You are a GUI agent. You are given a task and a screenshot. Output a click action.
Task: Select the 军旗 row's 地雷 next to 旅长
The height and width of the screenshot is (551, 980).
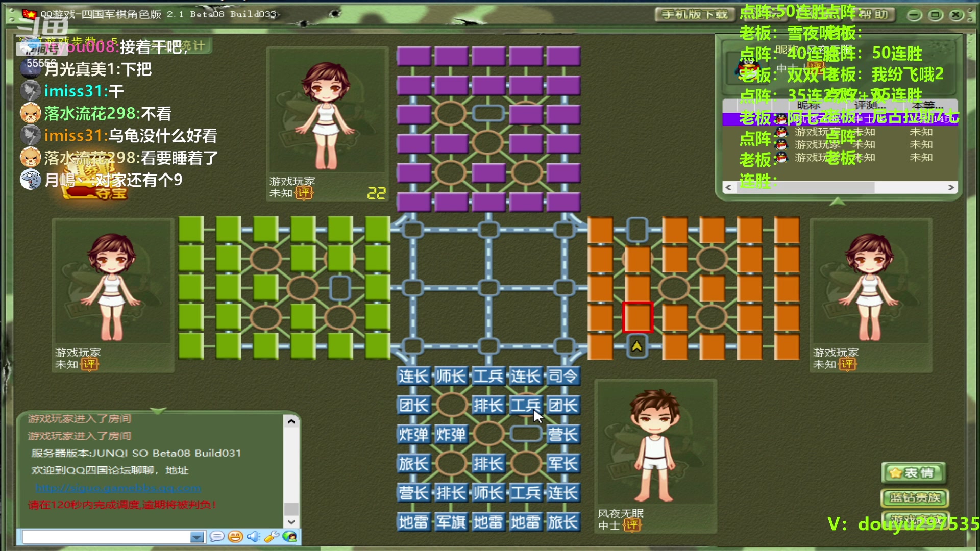point(526,522)
